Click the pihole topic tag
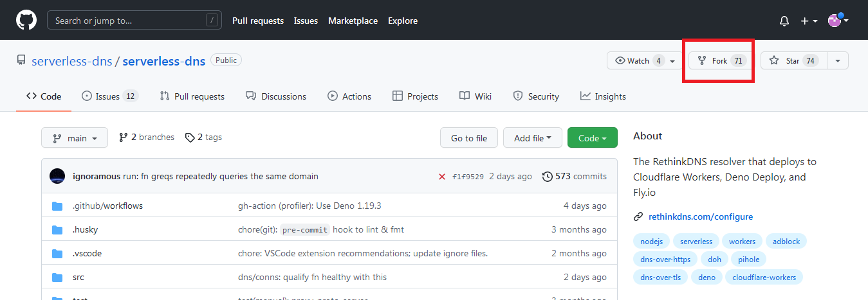The image size is (868, 300). pos(749,260)
